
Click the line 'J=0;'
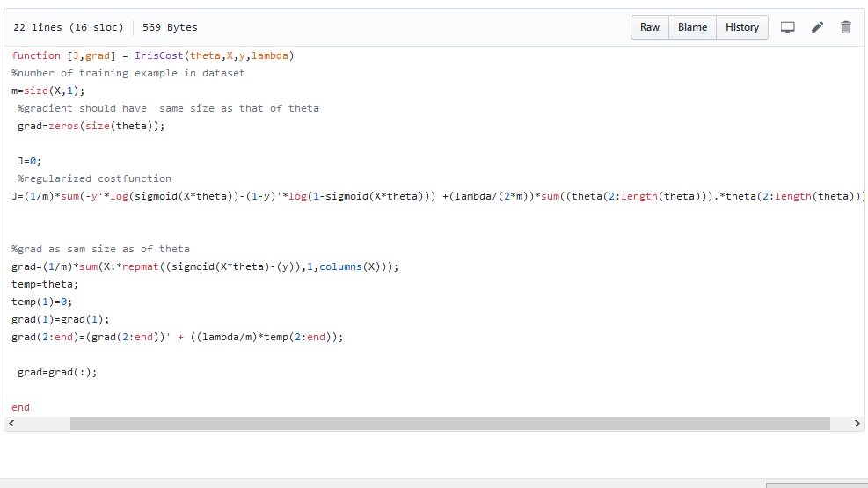[x=29, y=161]
